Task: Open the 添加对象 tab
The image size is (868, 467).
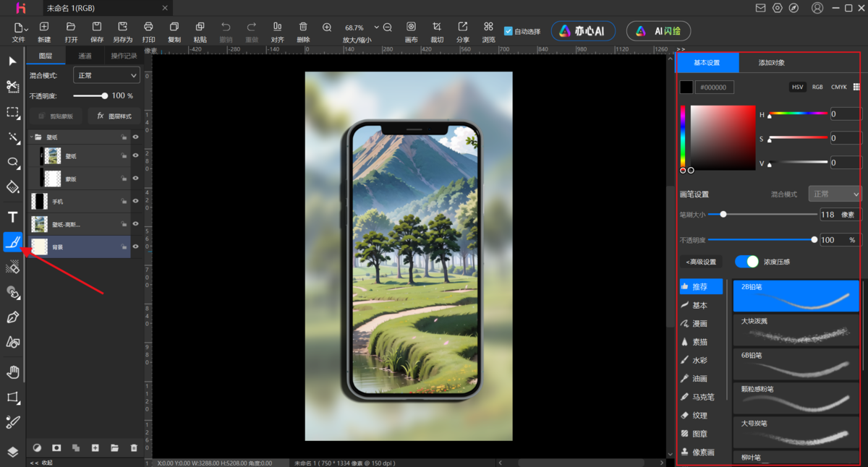Action: click(771, 63)
